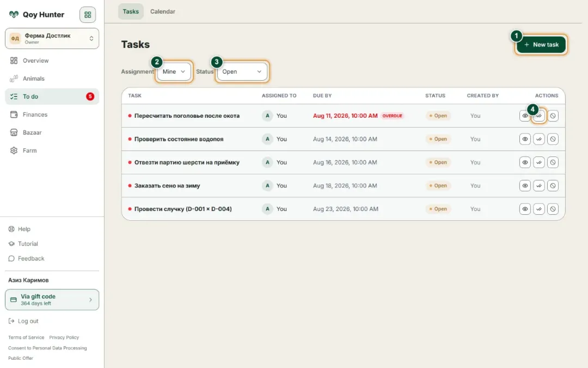Viewport: 588px width, 368px height.
Task: Go to Overview in the sidebar
Action: (52, 61)
